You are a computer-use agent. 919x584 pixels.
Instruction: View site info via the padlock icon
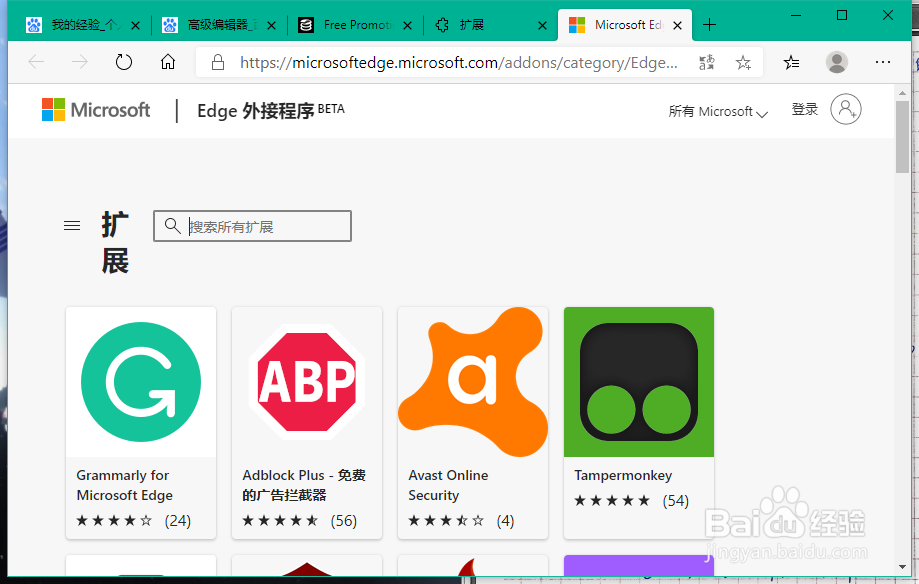pyautogui.click(x=218, y=62)
